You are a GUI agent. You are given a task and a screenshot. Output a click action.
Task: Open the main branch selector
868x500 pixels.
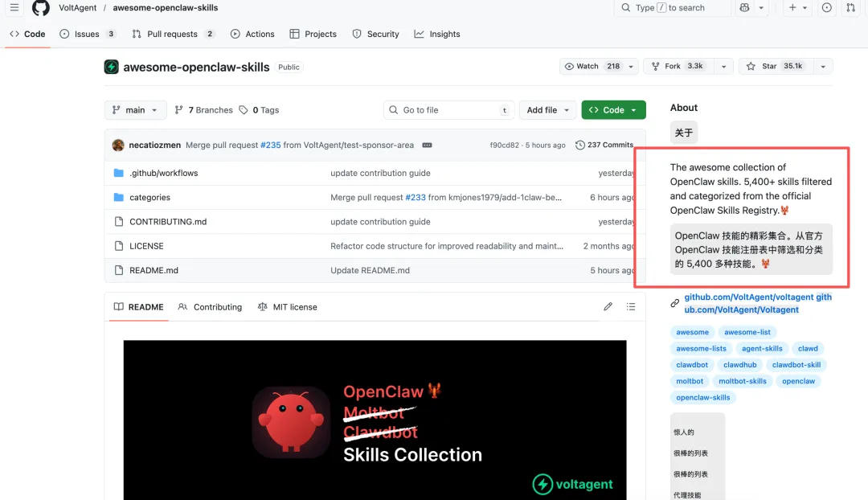tap(135, 110)
